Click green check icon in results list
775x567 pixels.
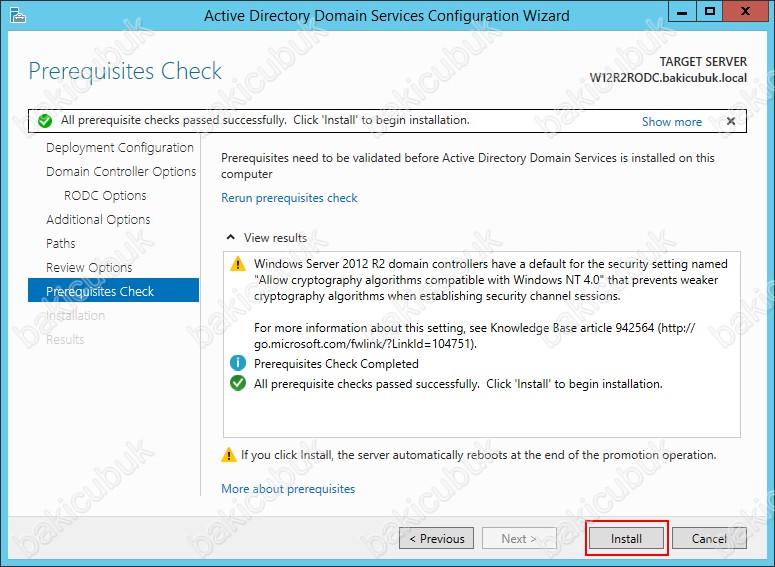click(238, 383)
